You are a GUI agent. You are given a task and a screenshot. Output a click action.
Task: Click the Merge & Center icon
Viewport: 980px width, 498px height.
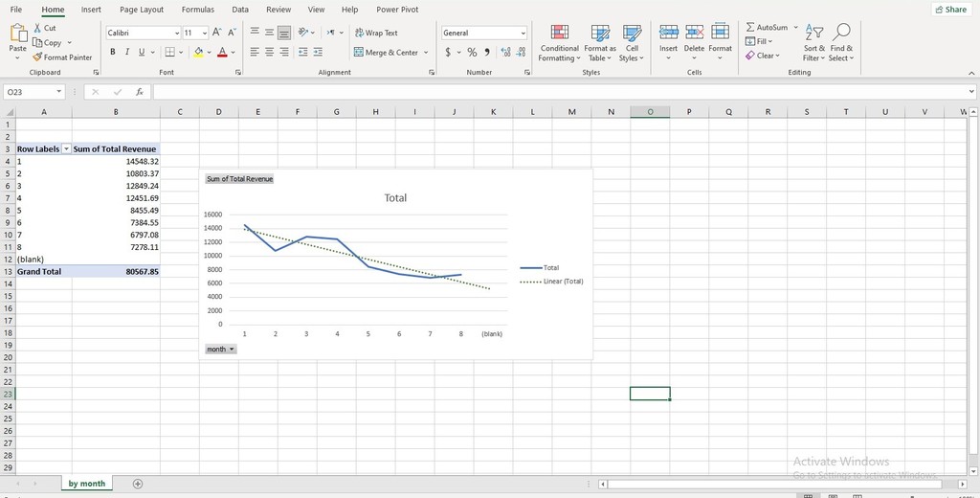[359, 53]
